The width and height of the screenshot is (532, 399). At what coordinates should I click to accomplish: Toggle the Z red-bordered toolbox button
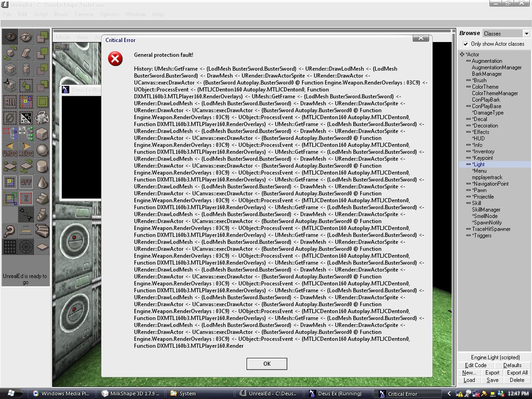click(26, 198)
